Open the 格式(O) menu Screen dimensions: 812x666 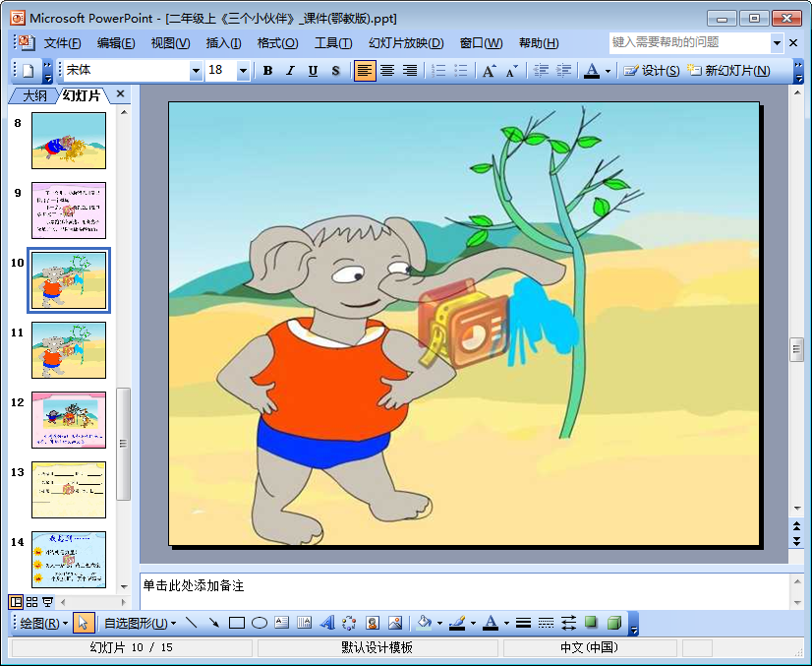pyautogui.click(x=277, y=43)
